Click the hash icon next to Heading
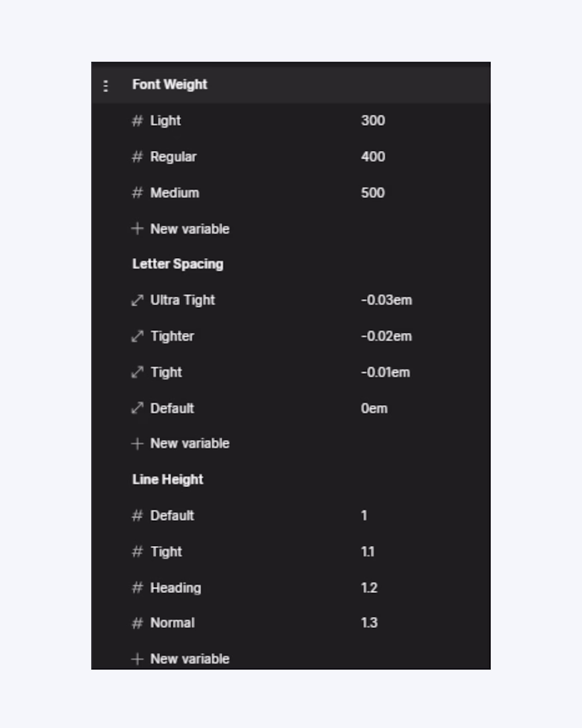The width and height of the screenshot is (582, 728). point(138,588)
